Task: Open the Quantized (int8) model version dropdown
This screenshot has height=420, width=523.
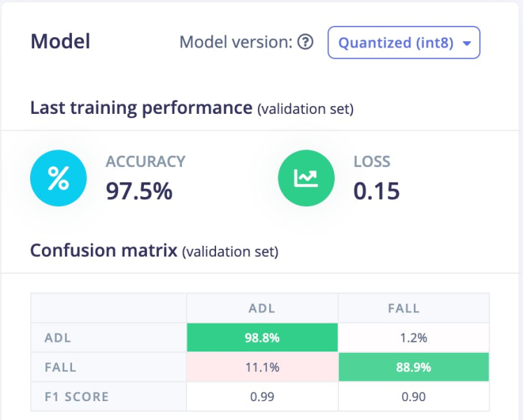Action: pos(403,43)
